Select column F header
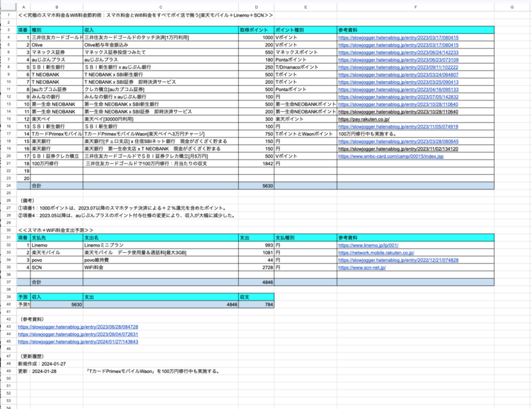This screenshot has height=409, width=532. (x=416, y=7)
